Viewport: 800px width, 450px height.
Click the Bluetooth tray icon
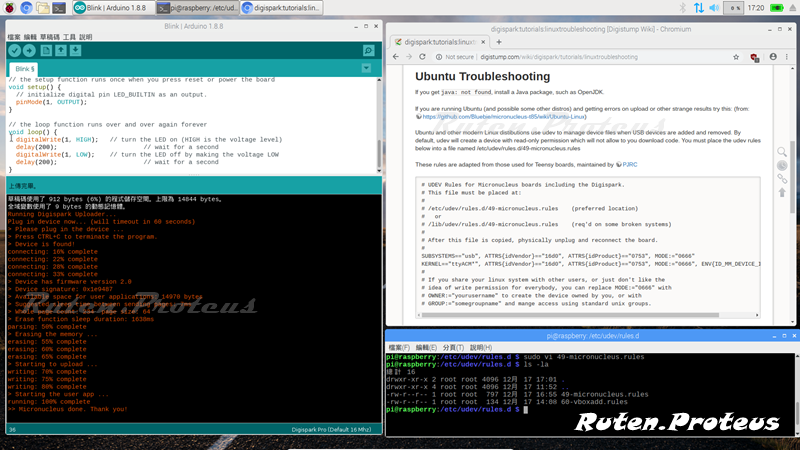point(682,8)
